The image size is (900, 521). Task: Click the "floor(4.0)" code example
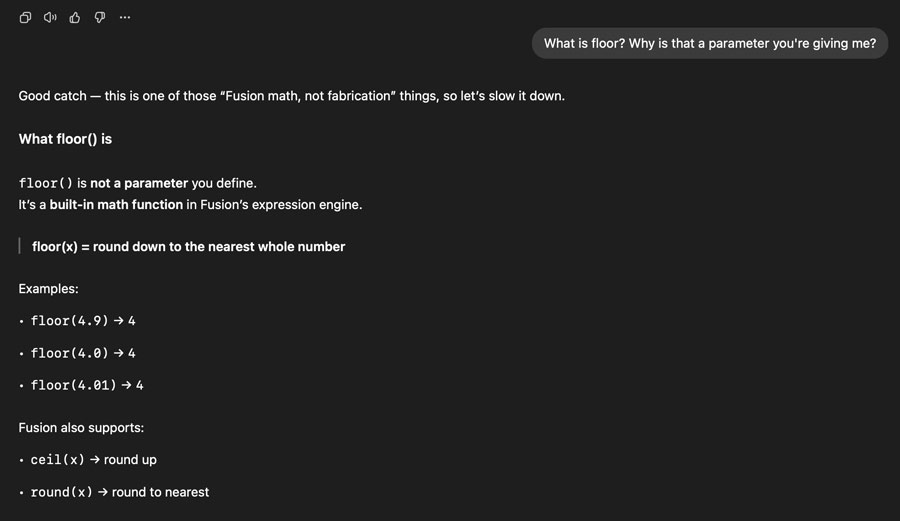(x=70, y=353)
